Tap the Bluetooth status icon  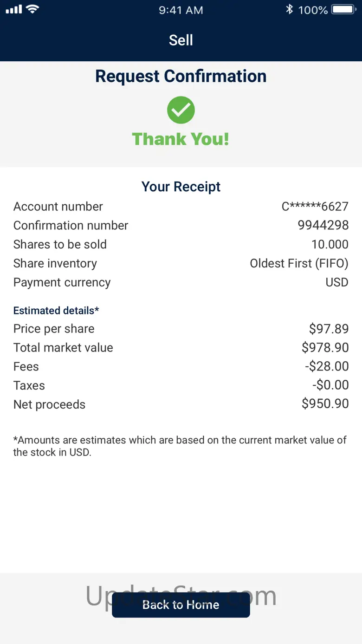290,9
